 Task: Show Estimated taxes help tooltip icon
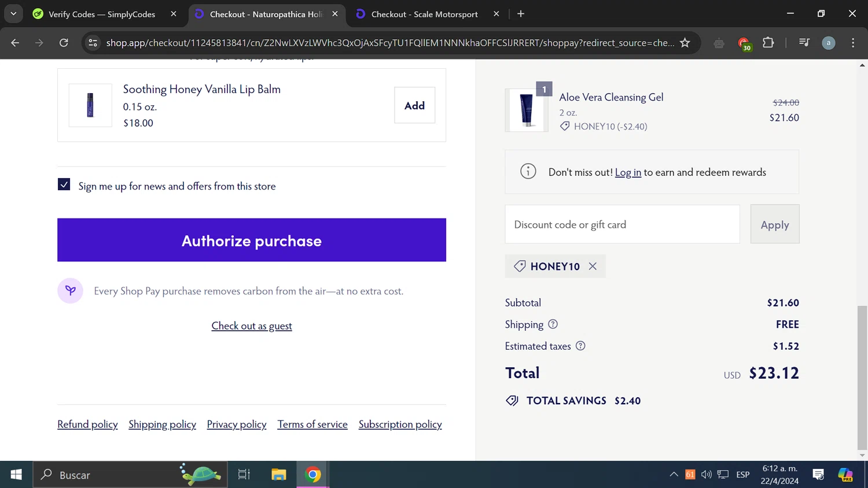[x=580, y=346]
